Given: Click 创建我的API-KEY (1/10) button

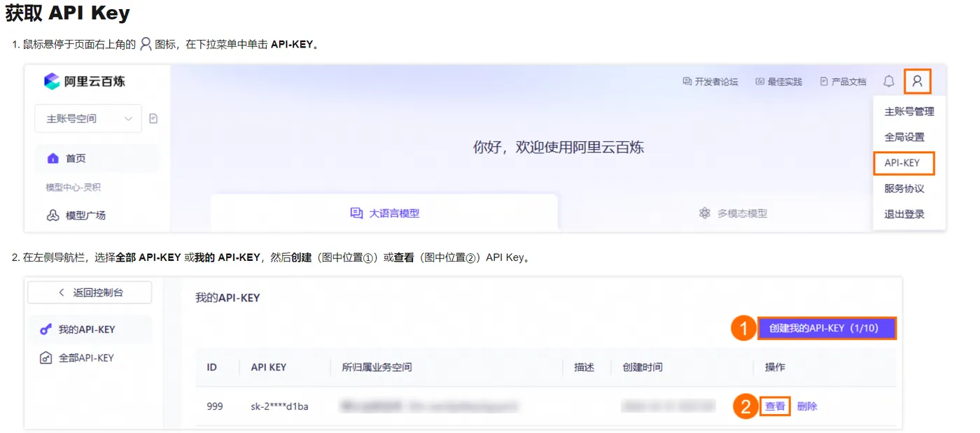Looking at the screenshot, I should [827, 328].
